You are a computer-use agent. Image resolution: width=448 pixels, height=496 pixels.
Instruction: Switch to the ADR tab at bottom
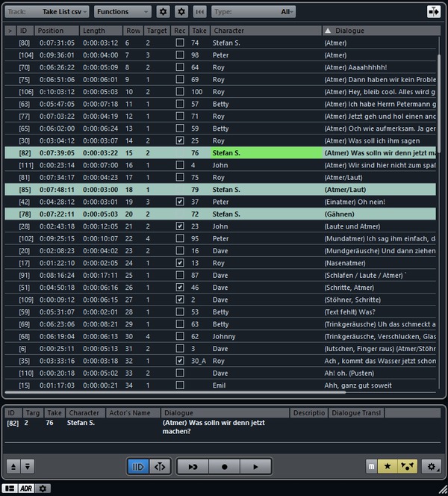coord(26,488)
